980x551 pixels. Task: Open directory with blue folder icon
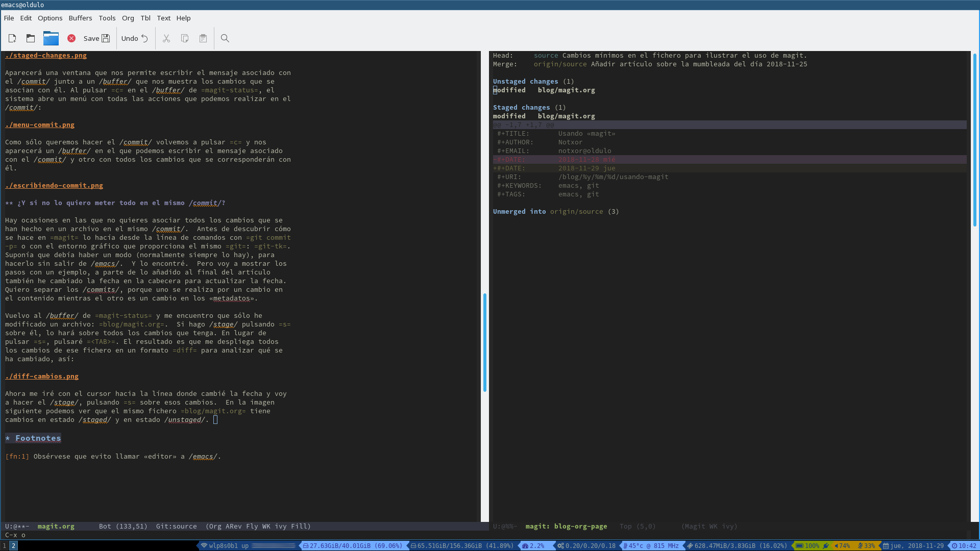click(x=51, y=38)
